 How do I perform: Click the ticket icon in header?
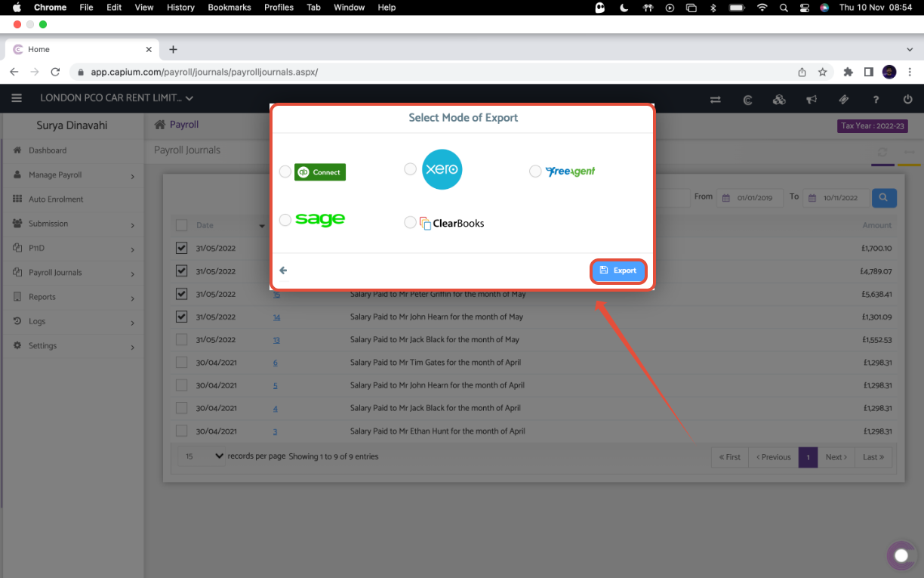(844, 99)
